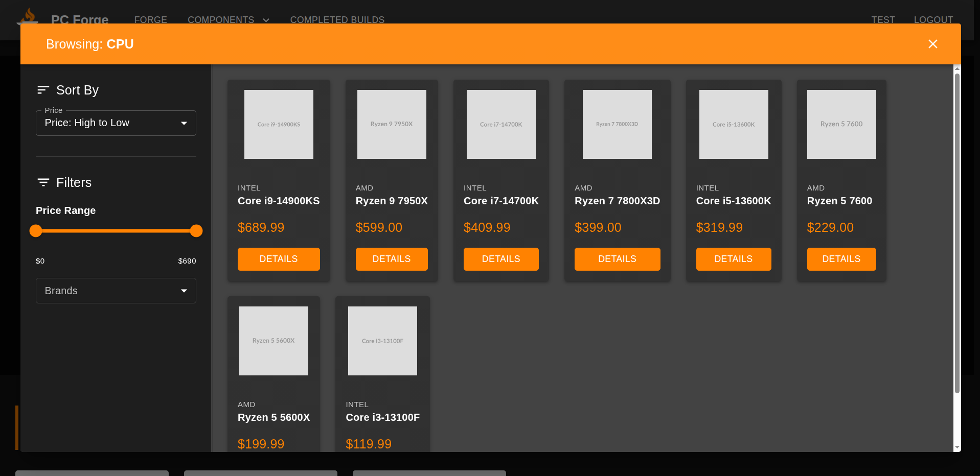Click the PC Forge flame logo

pos(28,16)
